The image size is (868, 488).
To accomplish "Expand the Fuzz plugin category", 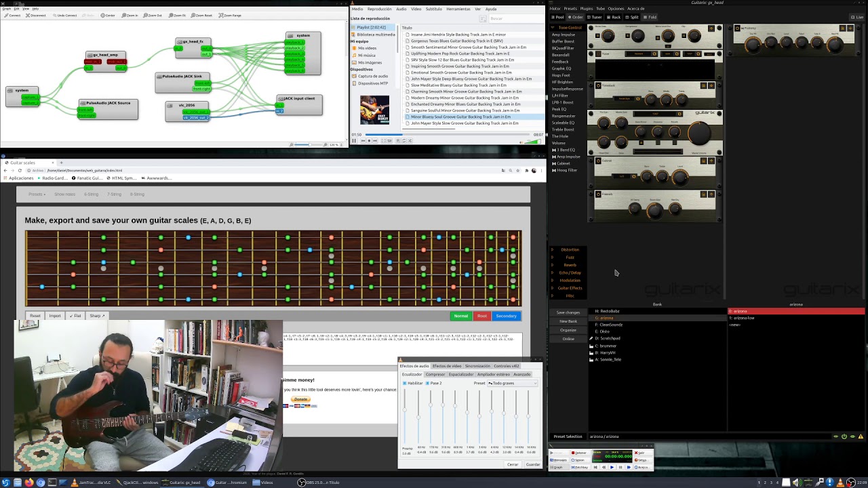I will tap(570, 257).
